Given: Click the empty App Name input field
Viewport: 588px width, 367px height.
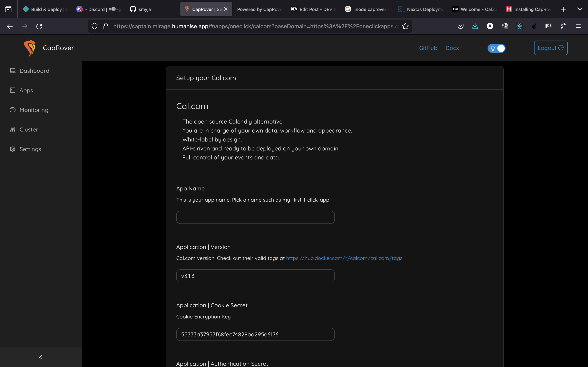Looking at the screenshot, I should tap(255, 217).
